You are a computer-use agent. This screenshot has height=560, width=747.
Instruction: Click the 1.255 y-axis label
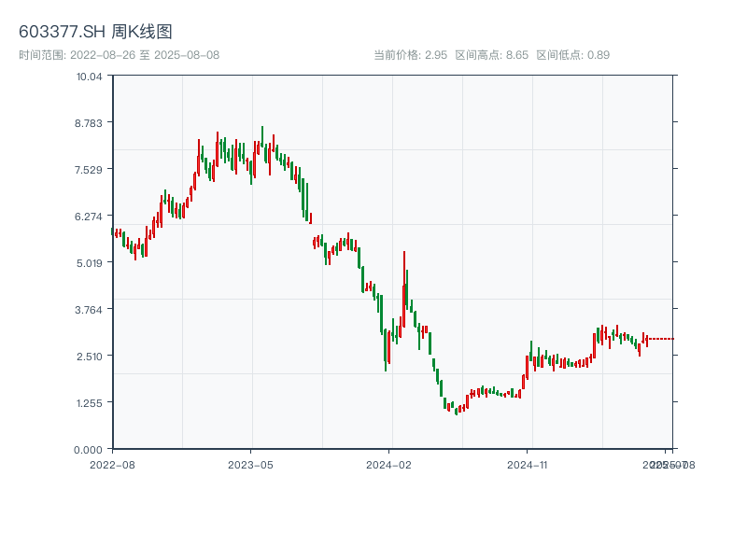(89, 402)
